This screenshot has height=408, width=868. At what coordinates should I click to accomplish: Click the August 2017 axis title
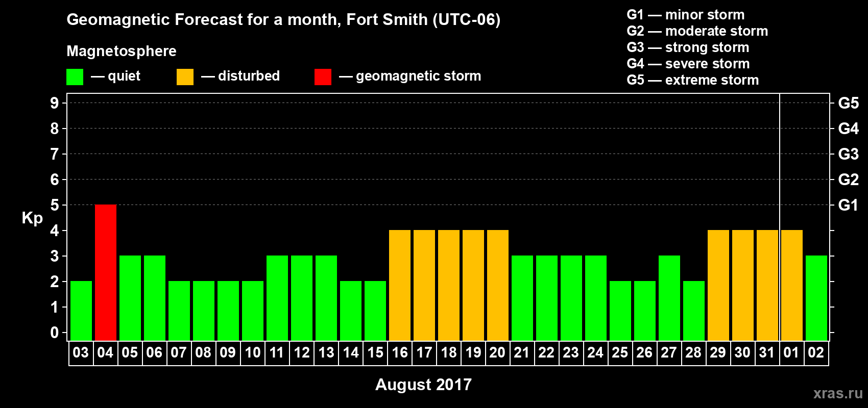423,385
